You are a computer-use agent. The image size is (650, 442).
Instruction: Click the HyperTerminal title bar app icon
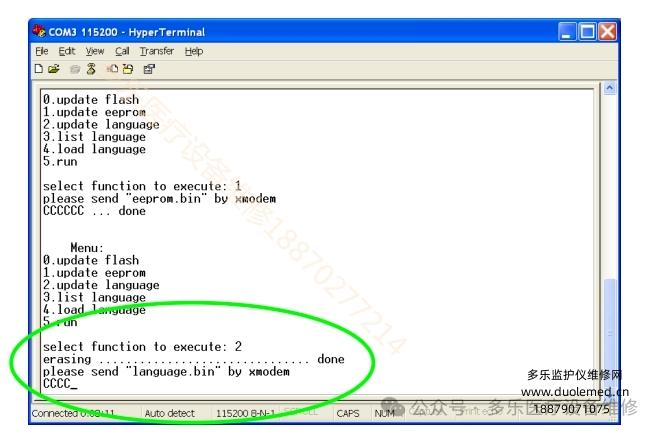[39, 32]
